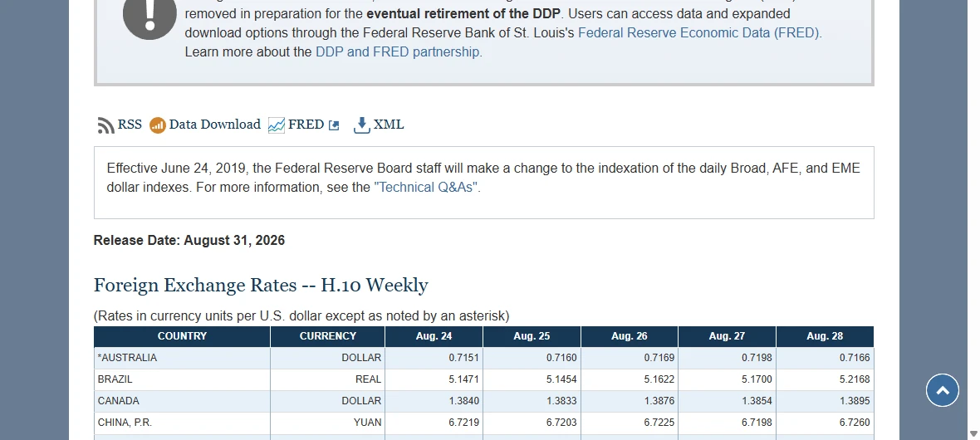Click the Aug. 28 column header
Viewport: 980px width, 440px height.
pyautogui.click(x=825, y=336)
